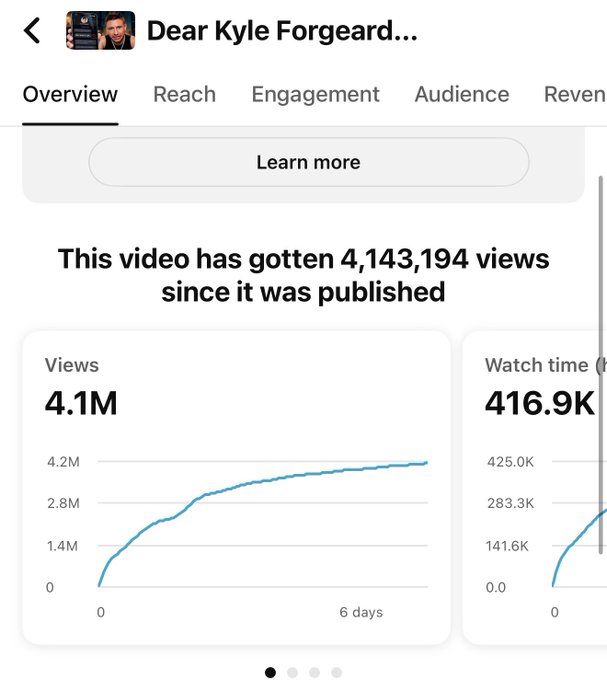Click the 416.9K watch time value
Screen dimensions: 607x680
(x=540, y=403)
